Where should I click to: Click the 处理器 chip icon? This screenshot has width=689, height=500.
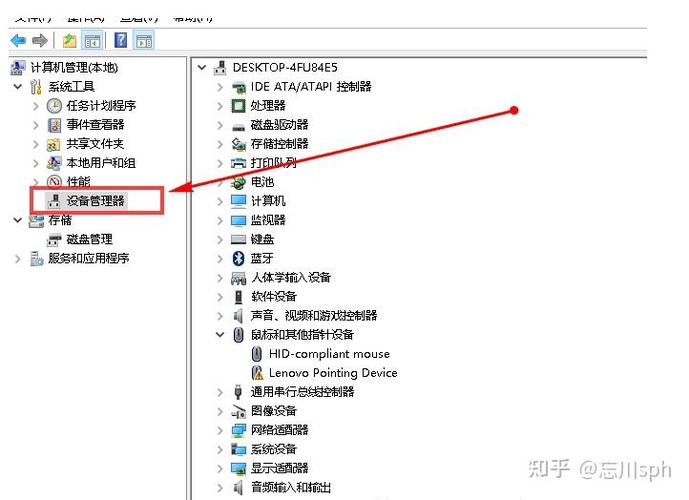pos(238,105)
